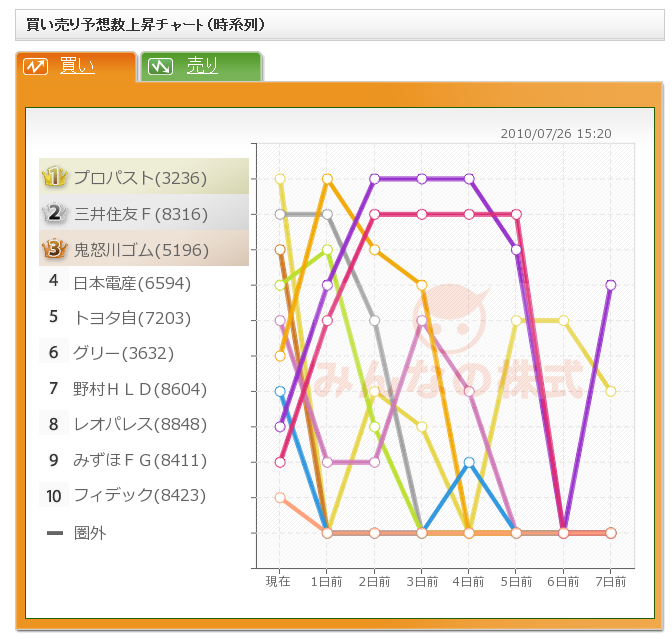Click the rank 4 number badge

(x=54, y=283)
